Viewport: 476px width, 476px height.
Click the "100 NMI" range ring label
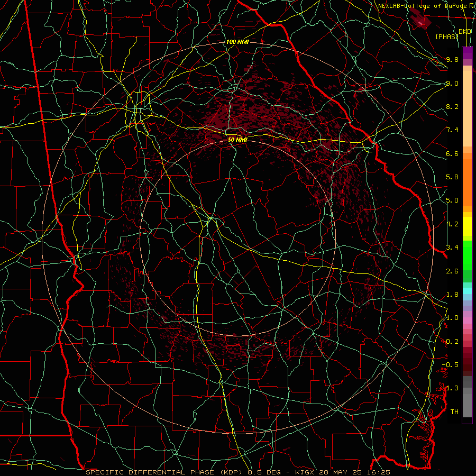(x=237, y=42)
